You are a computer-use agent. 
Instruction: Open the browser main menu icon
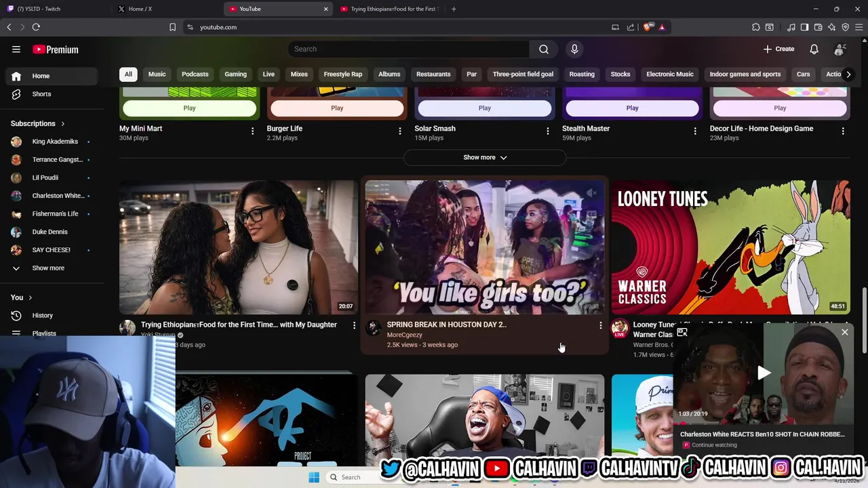[x=859, y=27]
